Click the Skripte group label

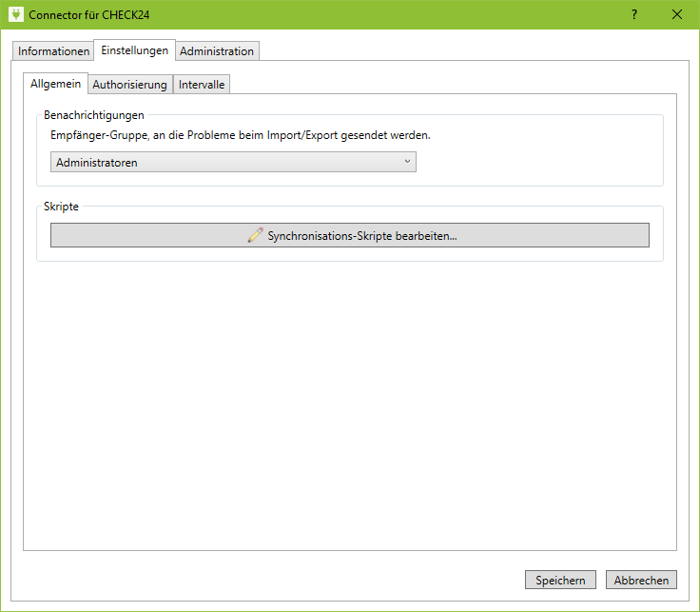point(64,207)
